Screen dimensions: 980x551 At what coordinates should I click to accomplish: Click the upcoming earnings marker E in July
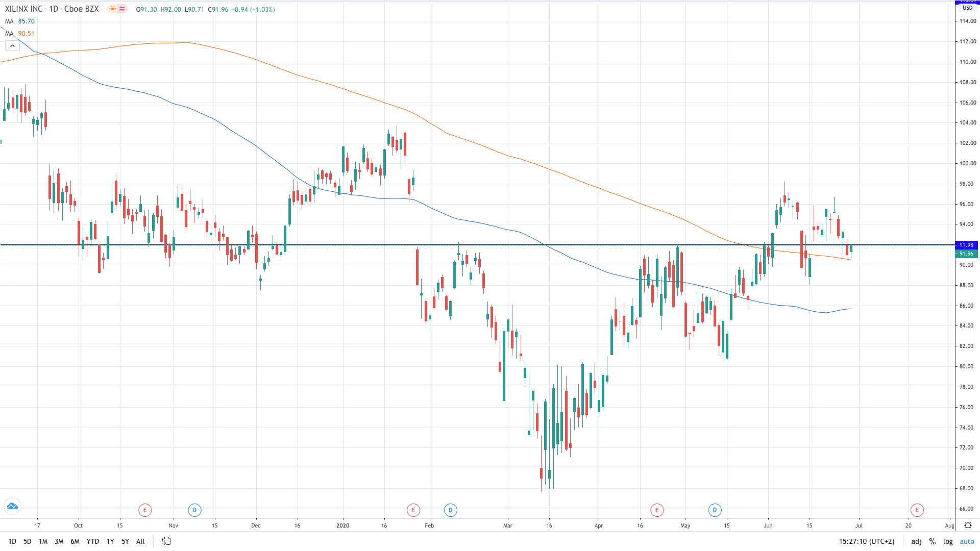point(917,510)
